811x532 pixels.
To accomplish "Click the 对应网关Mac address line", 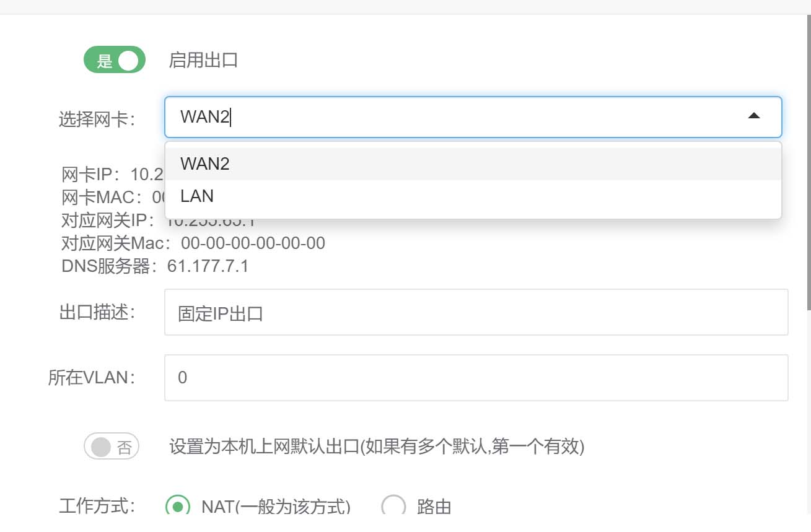I will coord(193,243).
